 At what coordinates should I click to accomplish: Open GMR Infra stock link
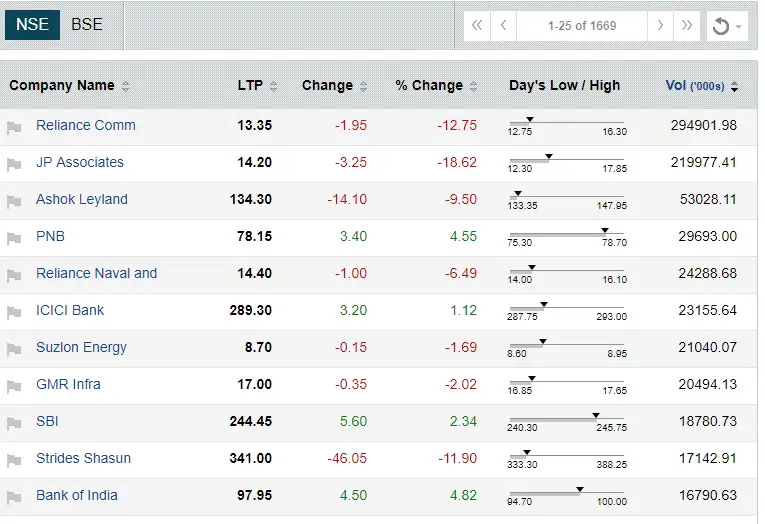point(68,384)
